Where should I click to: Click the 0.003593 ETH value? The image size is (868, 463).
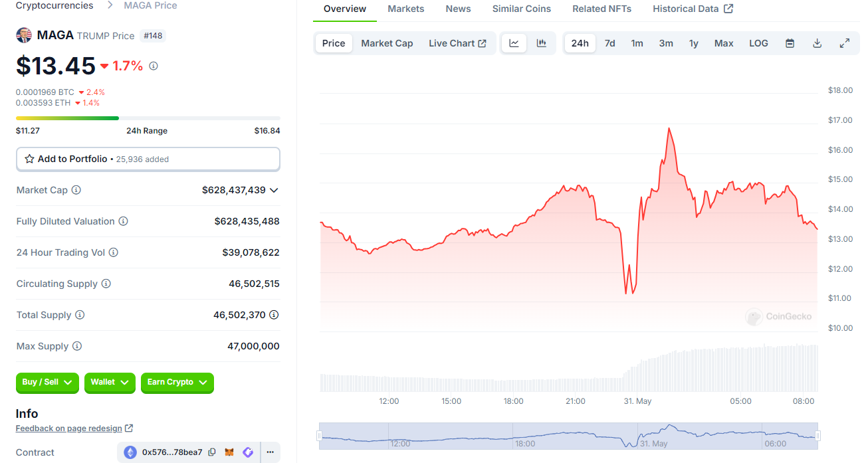click(43, 103)
